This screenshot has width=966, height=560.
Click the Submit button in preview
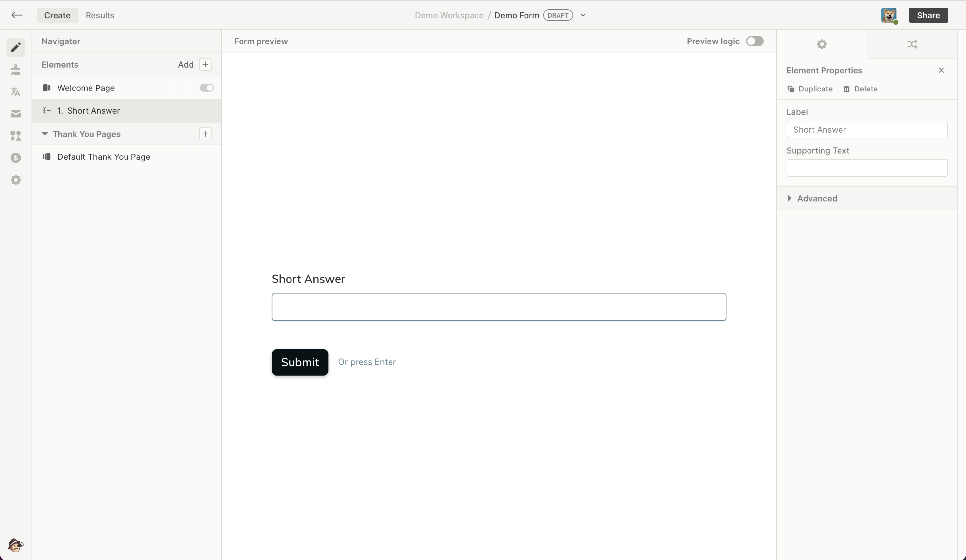(300, 362)
